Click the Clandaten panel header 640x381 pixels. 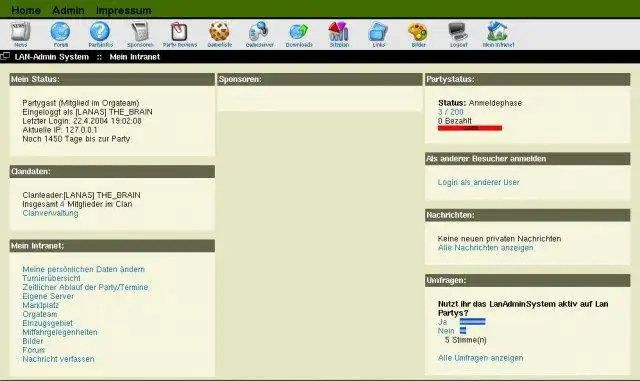(x=112, y=172)
